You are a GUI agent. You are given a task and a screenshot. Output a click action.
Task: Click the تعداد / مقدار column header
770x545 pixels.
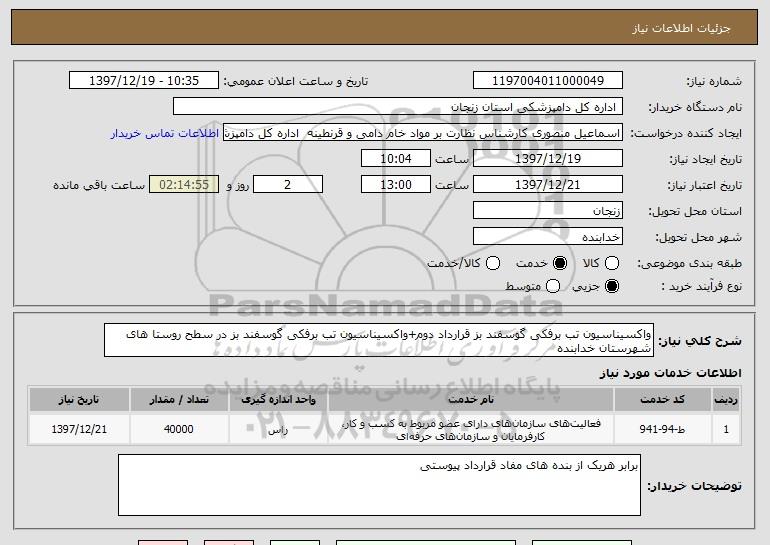pyautogui.click(x=179, y=400)
